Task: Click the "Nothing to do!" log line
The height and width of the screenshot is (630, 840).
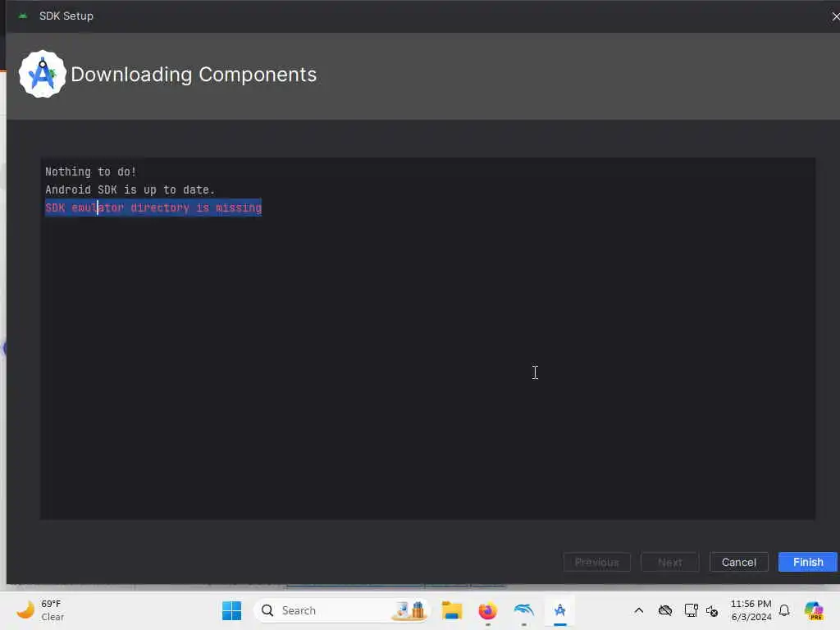Action: (x=90, y=172)
